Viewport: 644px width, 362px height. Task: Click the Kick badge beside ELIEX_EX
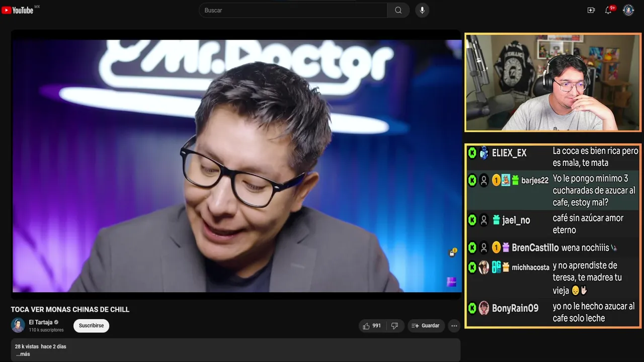[472, 153]
